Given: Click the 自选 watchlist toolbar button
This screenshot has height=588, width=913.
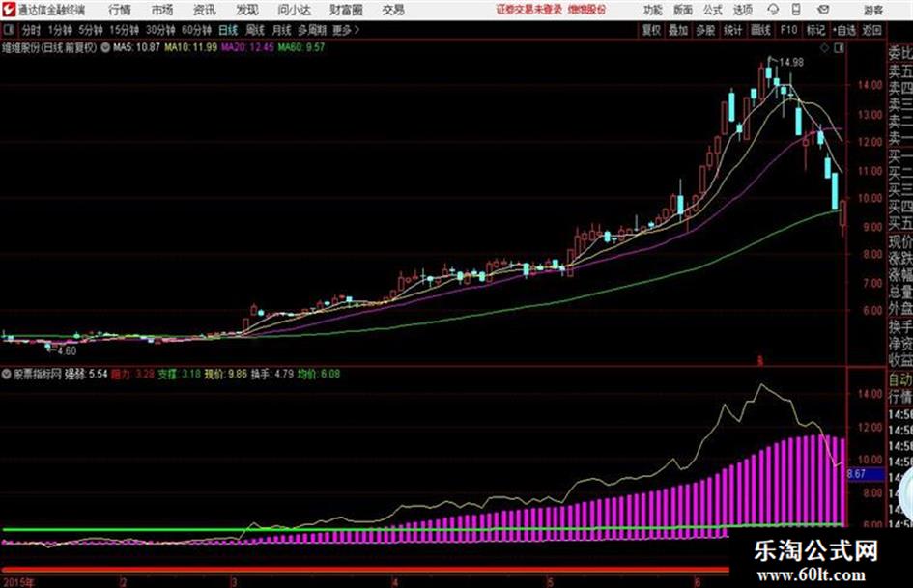Looking at the screenshot, I should [x=844, y=30].
